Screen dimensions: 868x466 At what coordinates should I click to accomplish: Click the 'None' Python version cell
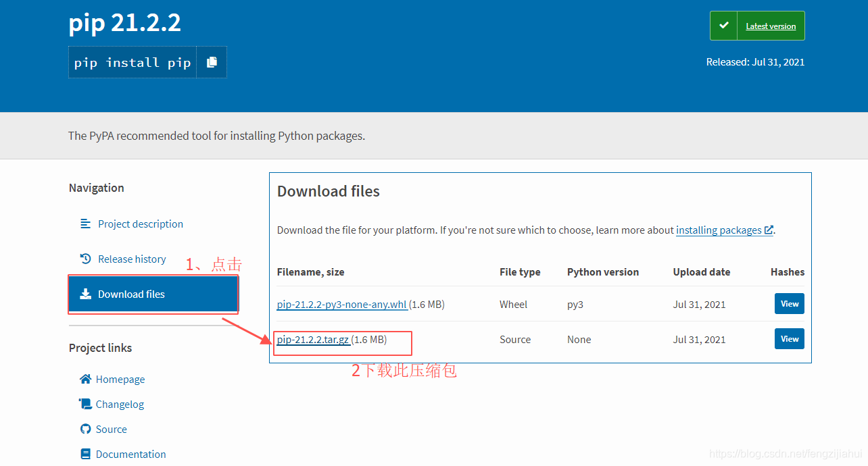pos(579,339)
